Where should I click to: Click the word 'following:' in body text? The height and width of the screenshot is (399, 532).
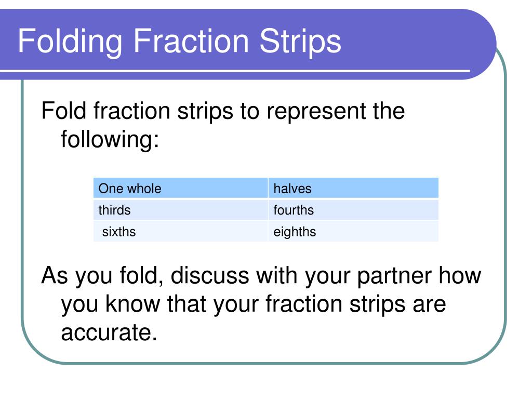point(110,140)
